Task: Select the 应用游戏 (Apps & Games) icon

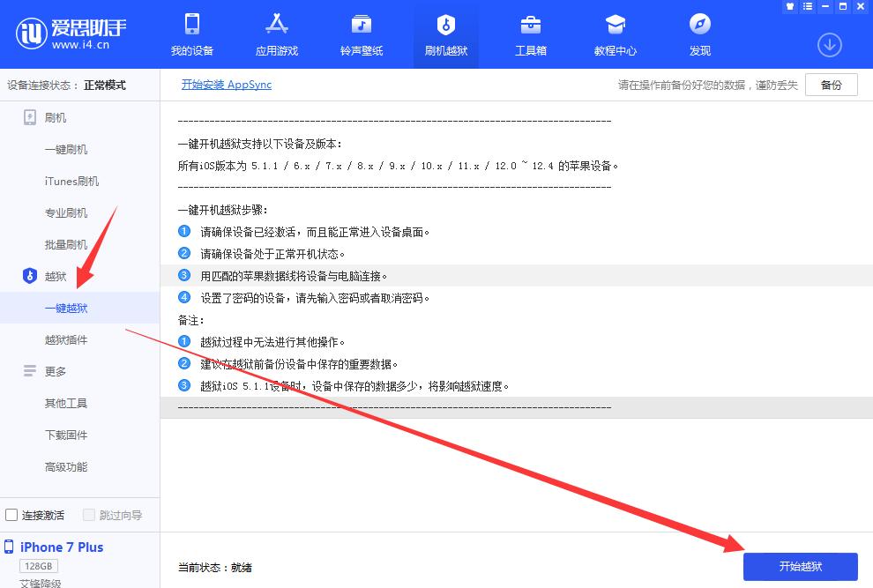Action: 276,35
